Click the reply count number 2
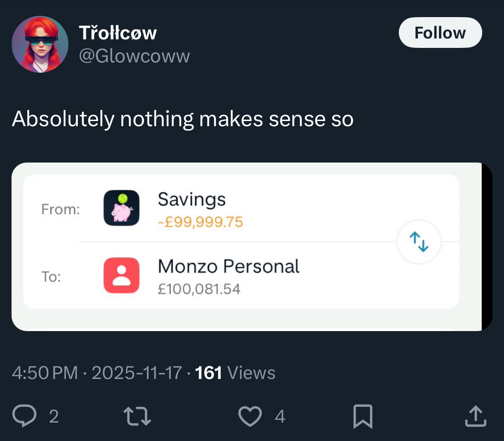This screenshot has height=441, width=504. [x=53, y=416]
